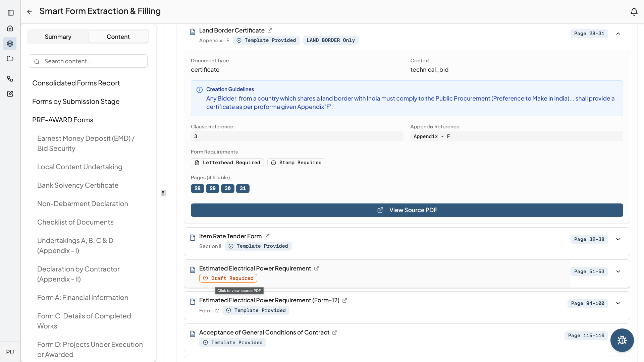The width and height of the screenshot is (644, 362).
Task: Switch to the Content tab
Action: (118, 37)
